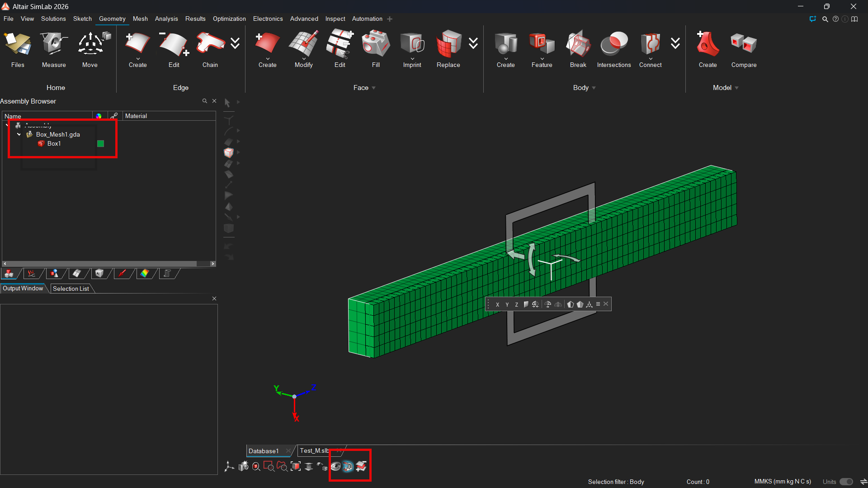The image size is (868, 488).
Task: Expand more Body tools chevron
Action: [675, 43]
